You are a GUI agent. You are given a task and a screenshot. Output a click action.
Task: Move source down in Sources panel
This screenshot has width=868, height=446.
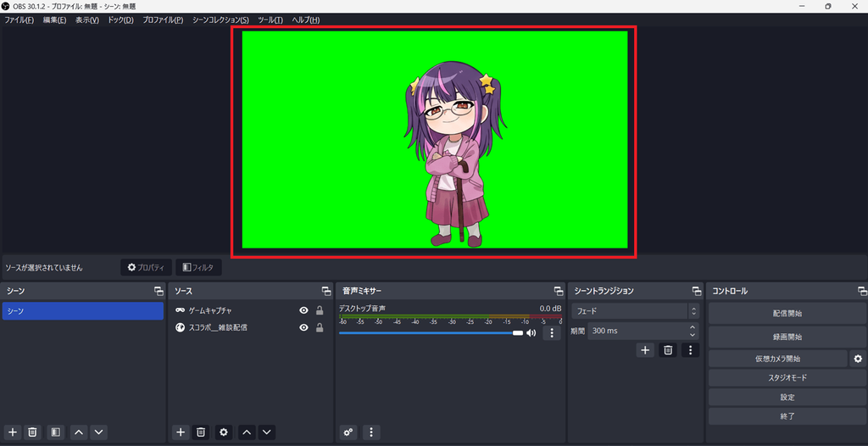click(x=267, y=432)
